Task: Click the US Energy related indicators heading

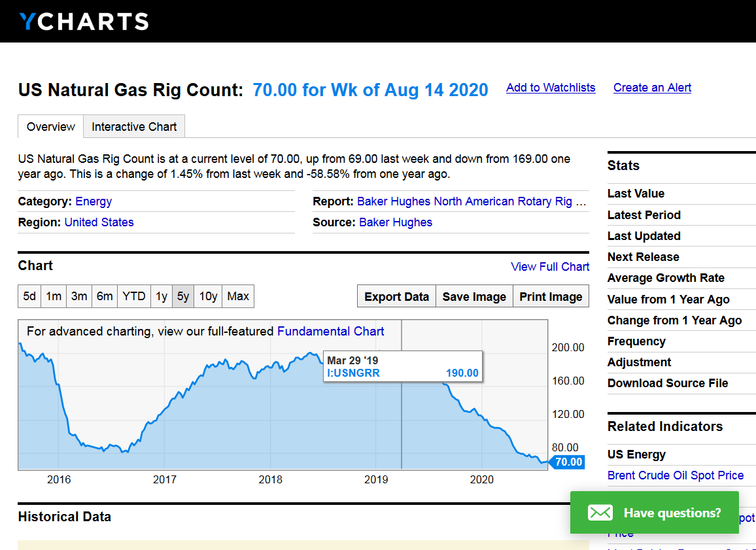Action: coord(636,455)
